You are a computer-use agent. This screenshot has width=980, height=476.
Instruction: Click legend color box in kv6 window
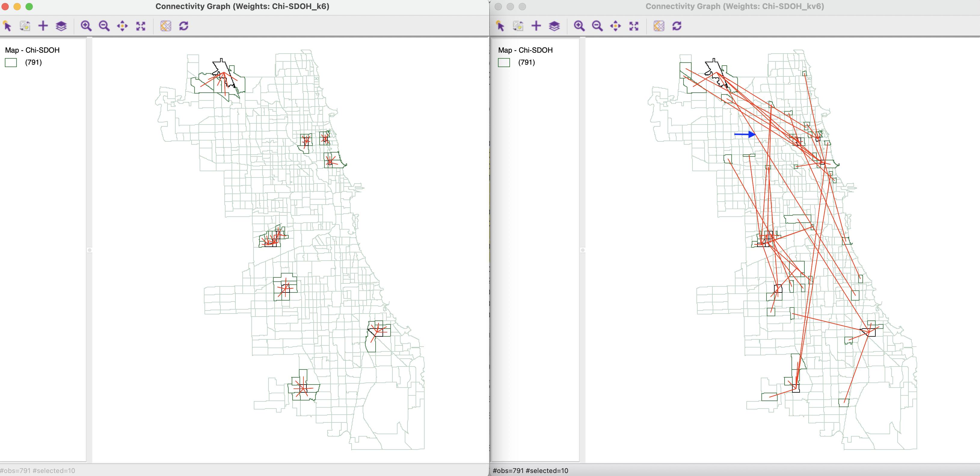[x=504, y=63]
